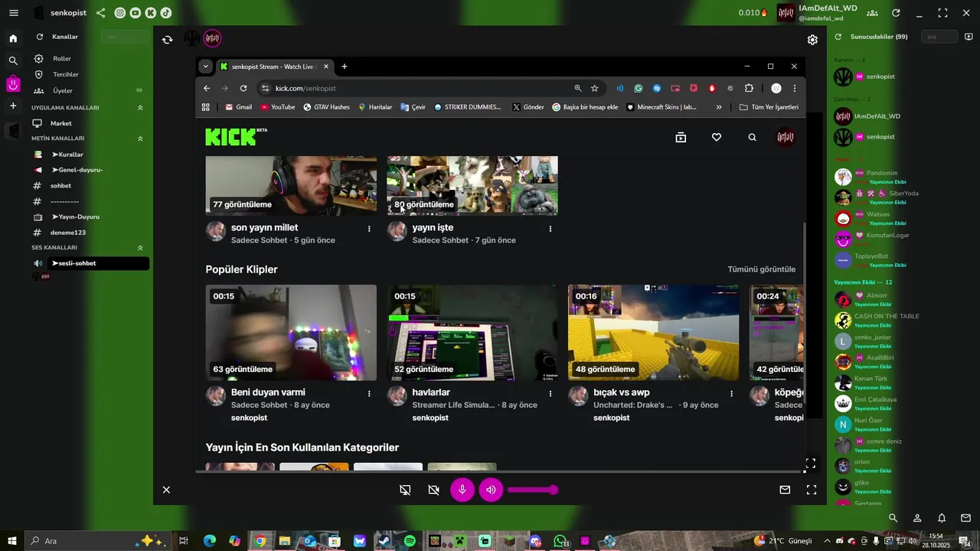
Task: Open the server's TikTok link
Action: point(166,13)
